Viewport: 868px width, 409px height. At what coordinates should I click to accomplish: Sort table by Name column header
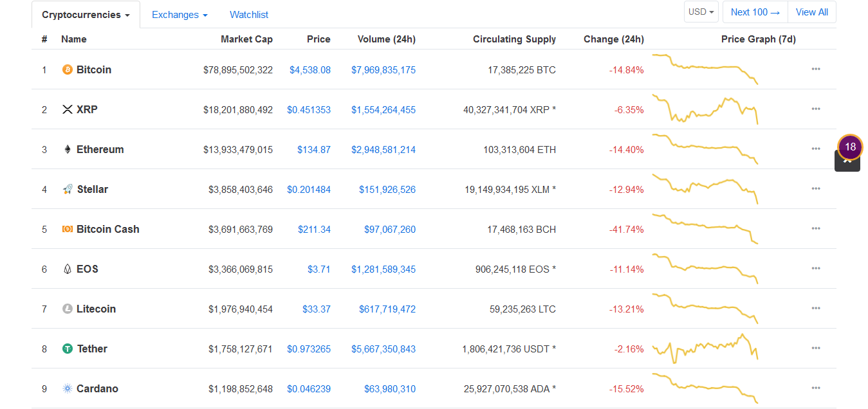pos(74,39)
